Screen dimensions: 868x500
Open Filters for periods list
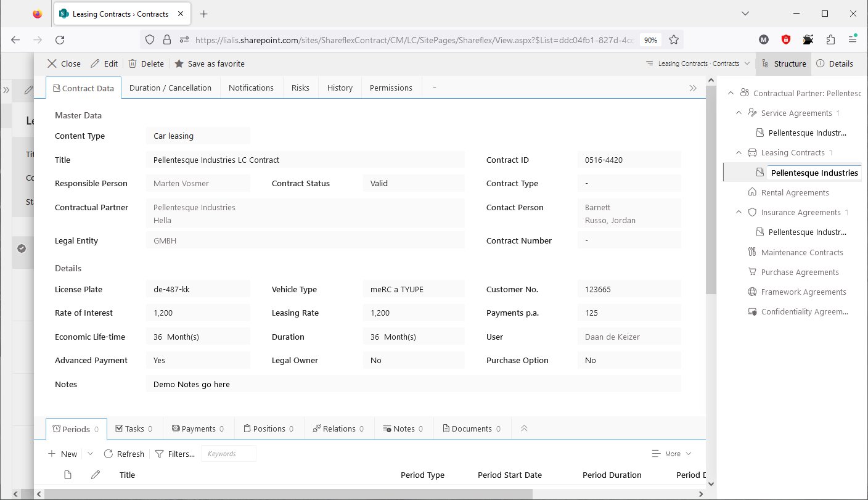[x=174, y=454]
